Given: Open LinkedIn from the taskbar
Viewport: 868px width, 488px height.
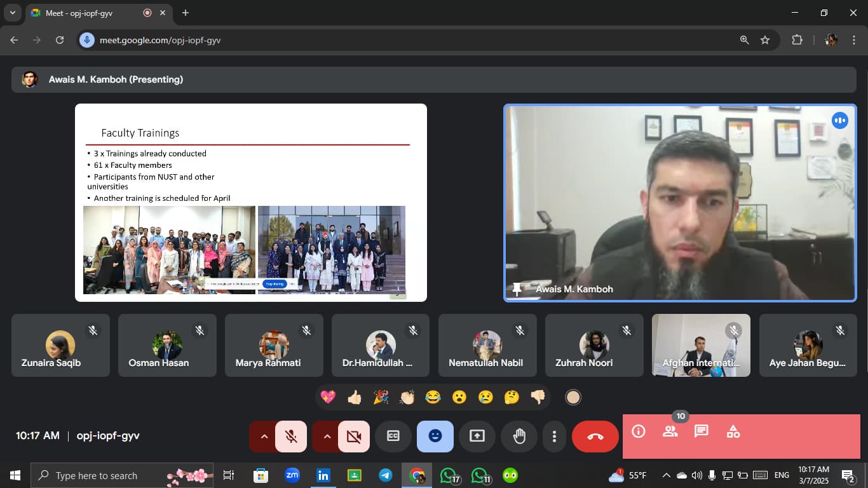Looking at the screenshot, I should point(323,475).
